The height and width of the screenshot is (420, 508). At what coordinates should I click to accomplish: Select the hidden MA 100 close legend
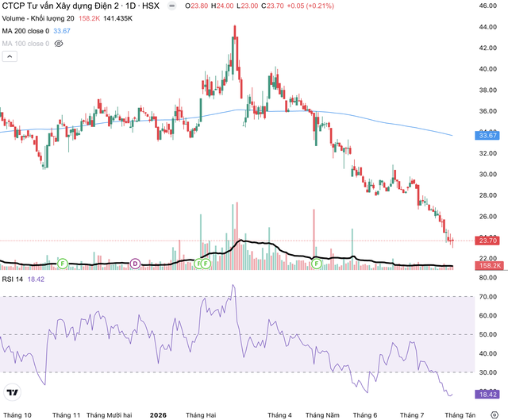pos(25,44)
